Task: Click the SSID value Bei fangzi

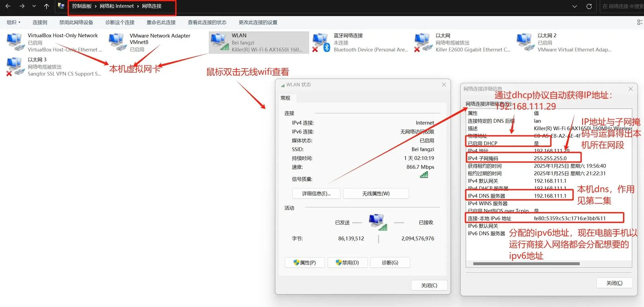Action: click(423, 149)
